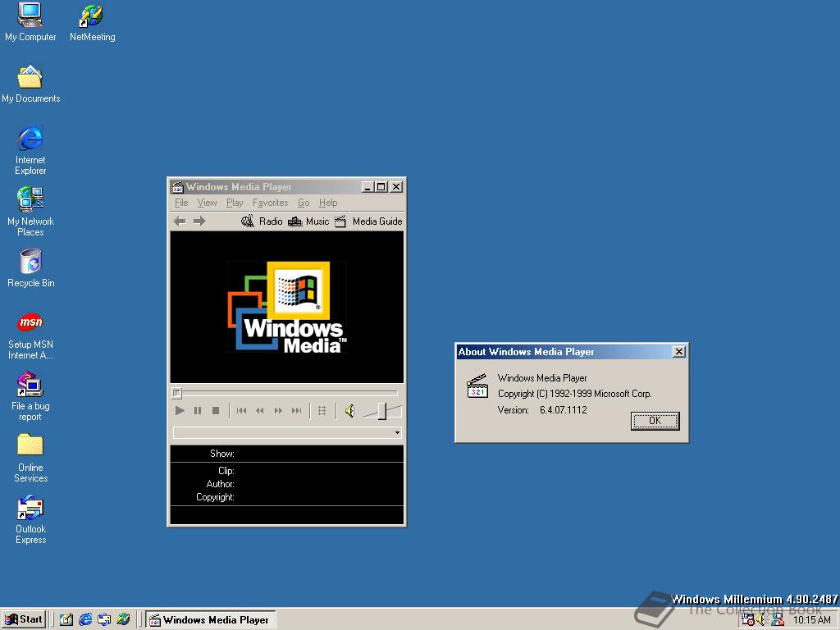Click the Windows Media logo video area
The height and width of the screenshot is (630, 840).
(287, 307)
